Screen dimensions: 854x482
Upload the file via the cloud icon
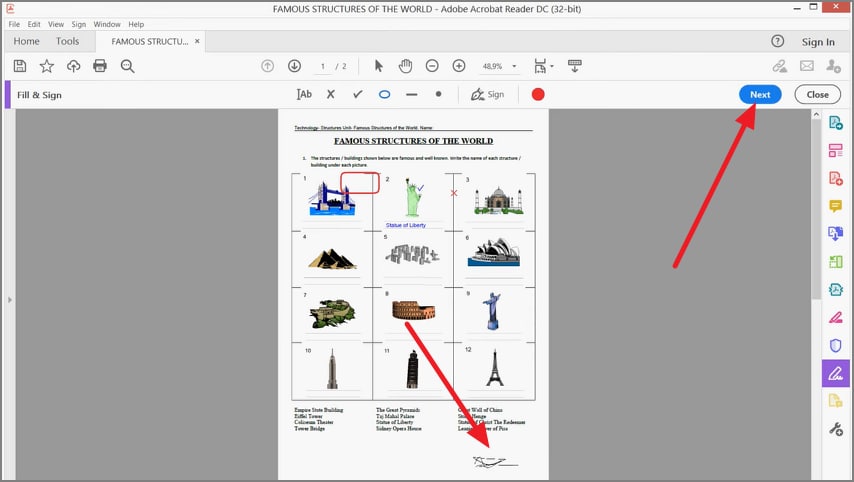74,66
